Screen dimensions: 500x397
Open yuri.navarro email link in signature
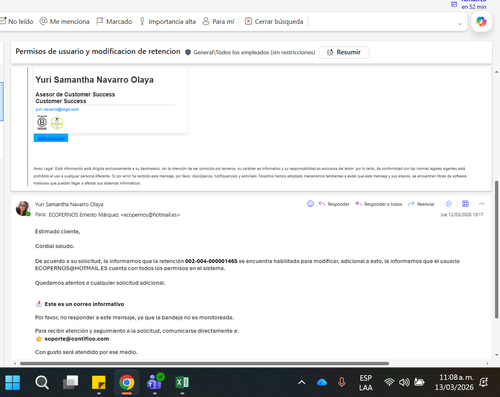click(57, 109)
